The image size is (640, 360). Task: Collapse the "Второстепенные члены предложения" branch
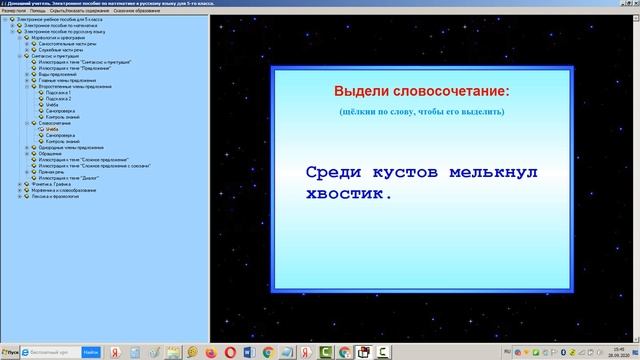click(x=27, y=87)
